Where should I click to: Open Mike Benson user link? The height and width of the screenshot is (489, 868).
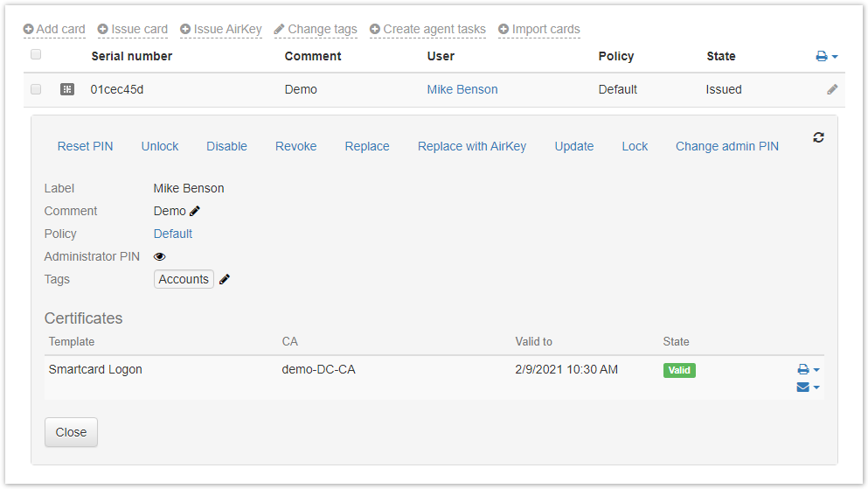click(462, 89)
